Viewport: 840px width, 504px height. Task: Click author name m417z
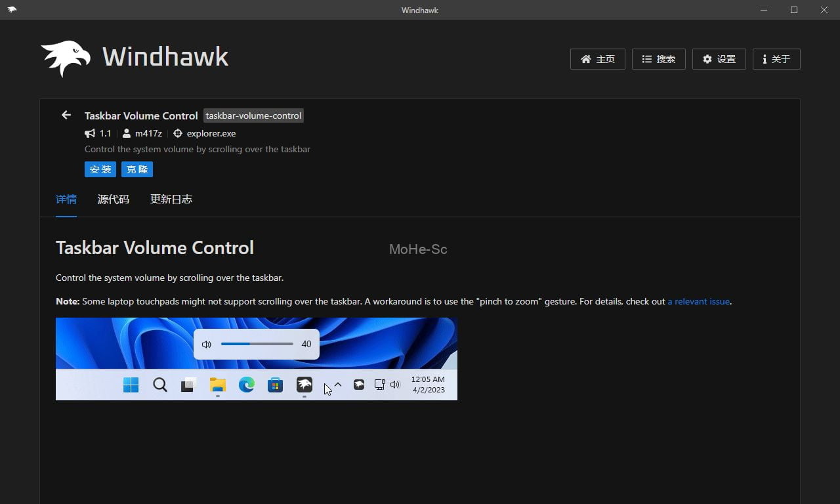(148, 133)
